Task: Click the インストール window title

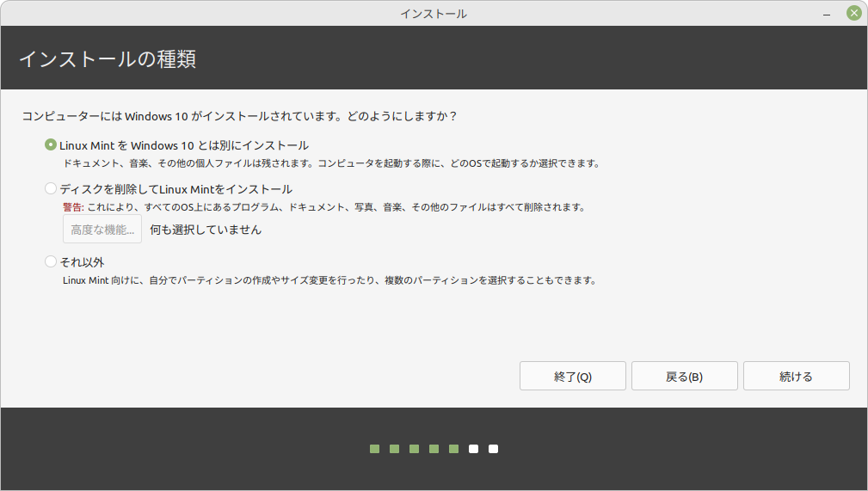Action: click(434, 14)
